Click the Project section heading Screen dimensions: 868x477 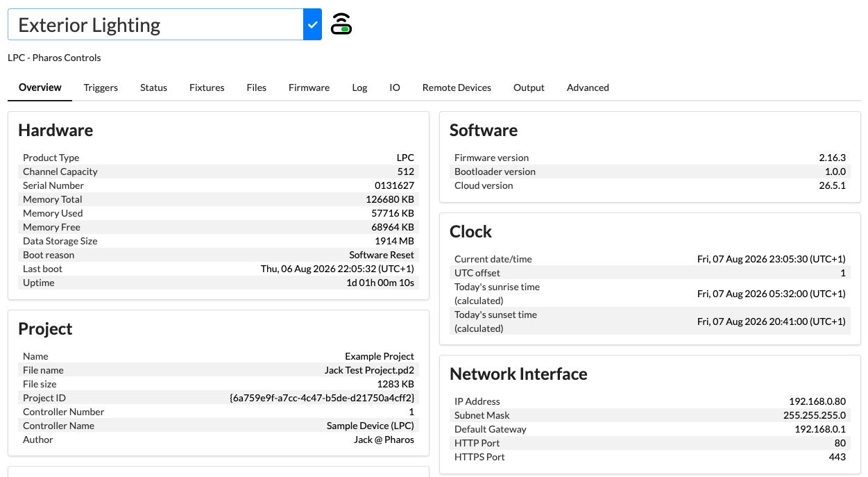point(45,329)
